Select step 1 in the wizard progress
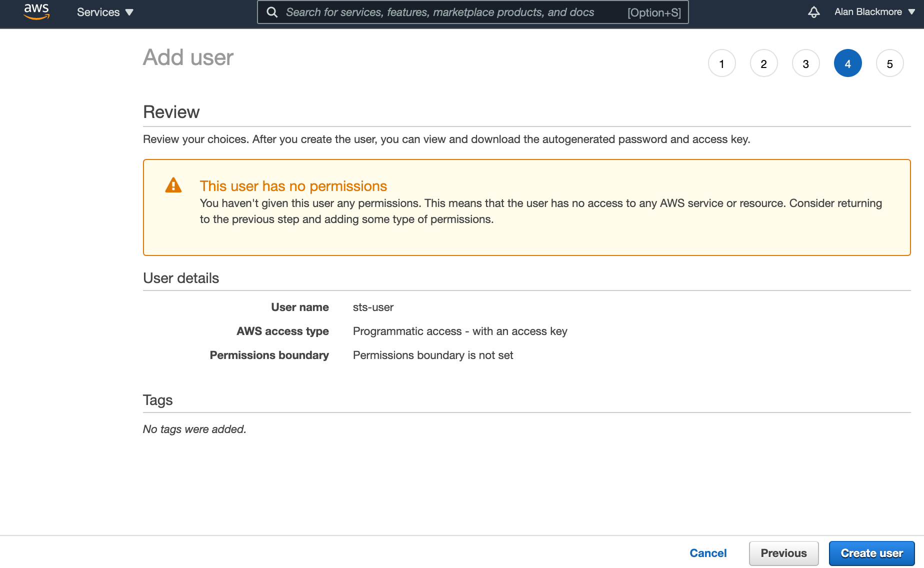This screenshot has height=568, width=924. click(x=722, y=63)
